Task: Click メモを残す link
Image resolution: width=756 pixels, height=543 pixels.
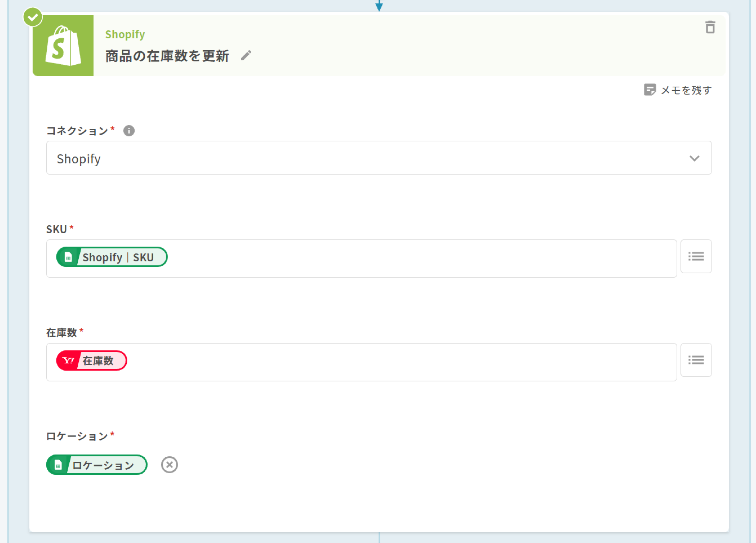Action: pos(686,90)
